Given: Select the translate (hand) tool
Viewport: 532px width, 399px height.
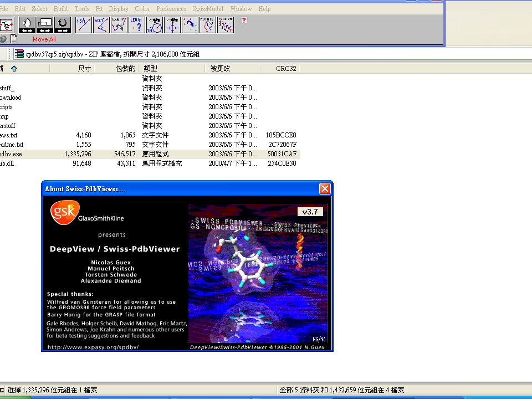Looking at the screenshot, I should [27, 25].
